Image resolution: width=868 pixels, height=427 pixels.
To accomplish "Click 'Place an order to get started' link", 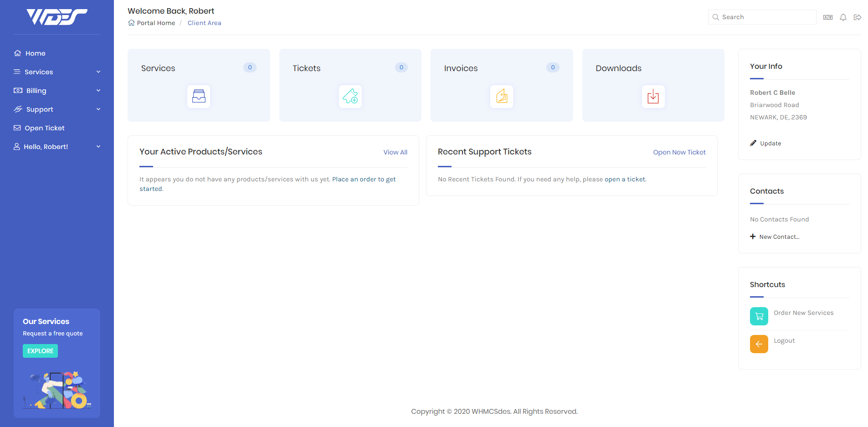I will [267, 184].
